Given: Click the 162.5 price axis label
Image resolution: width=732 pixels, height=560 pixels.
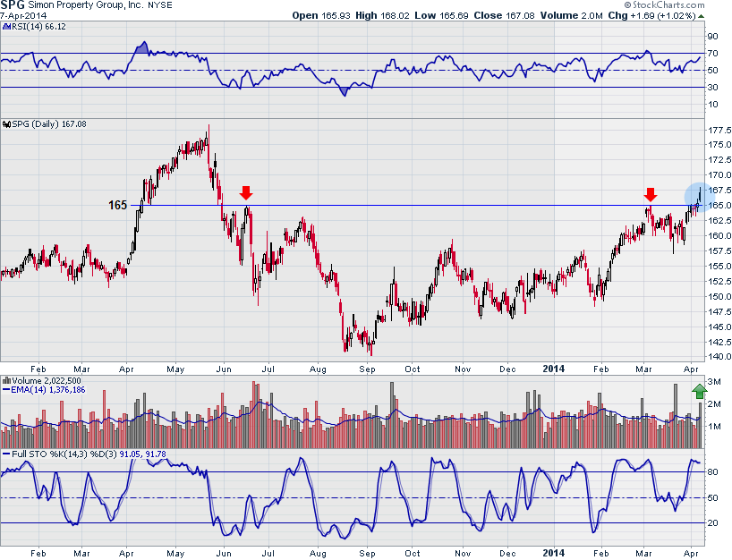Looking at the screenshot, I should coord(719,220).
